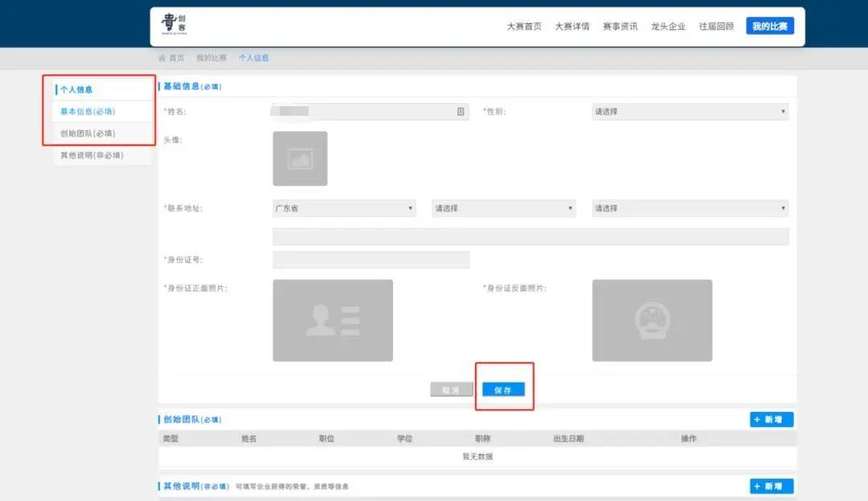Screen dimensions: 868x501
Task: Click the 我的比赛 button
Action: coord(769,27)
